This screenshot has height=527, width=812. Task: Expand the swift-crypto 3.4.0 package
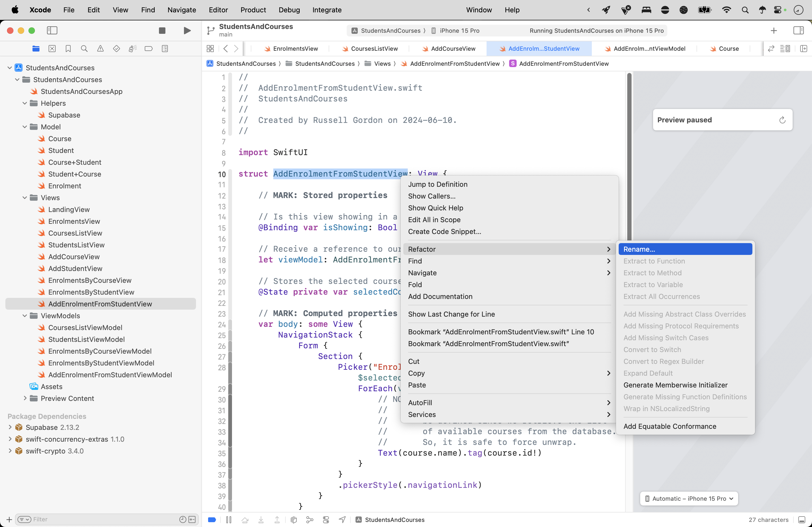(x=10, y=451)
